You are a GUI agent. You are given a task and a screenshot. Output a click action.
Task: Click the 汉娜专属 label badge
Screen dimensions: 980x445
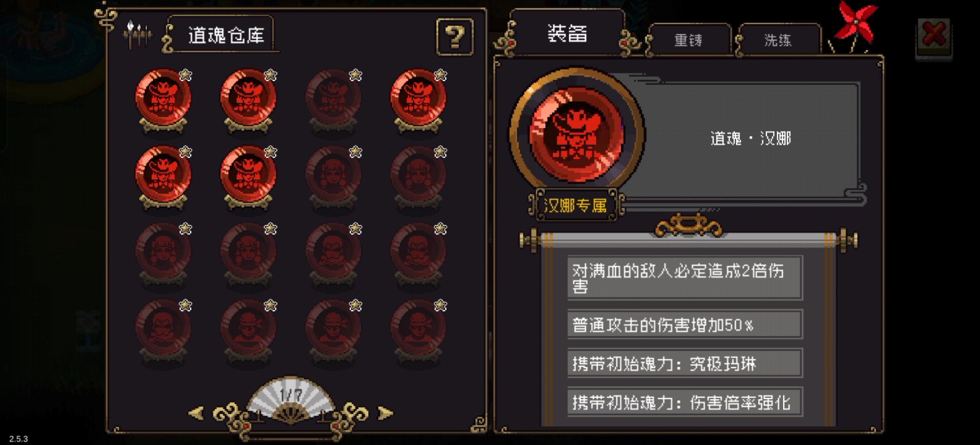576,205
